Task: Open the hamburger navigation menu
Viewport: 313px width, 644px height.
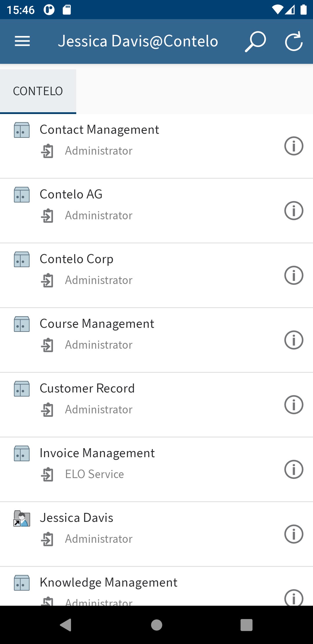Action: 22,41
